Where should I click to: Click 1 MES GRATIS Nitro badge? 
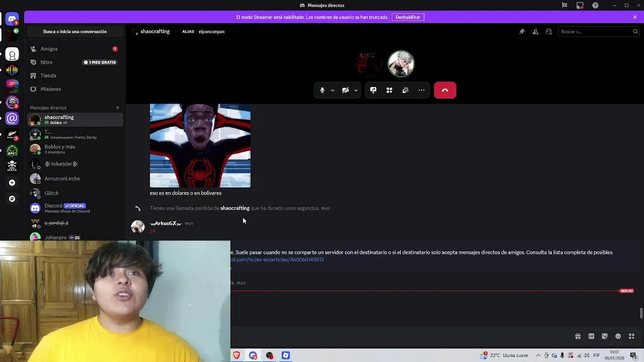100,62
